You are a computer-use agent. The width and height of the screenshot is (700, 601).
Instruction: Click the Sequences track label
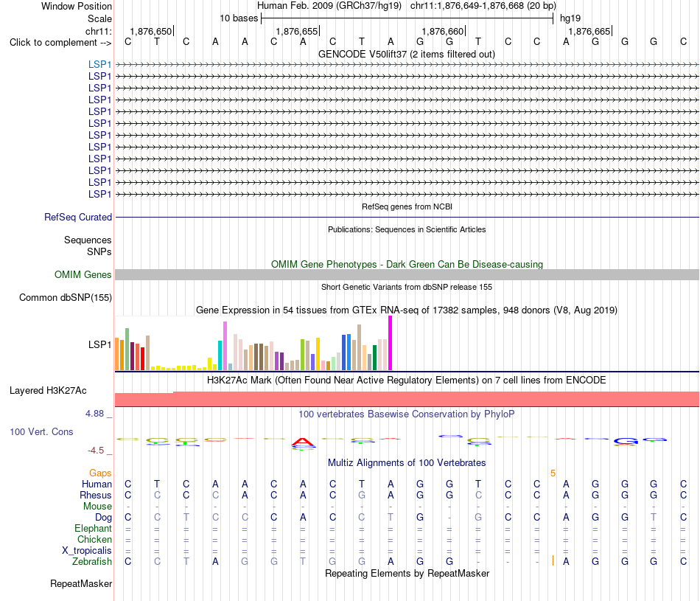[x=88, y=240]
